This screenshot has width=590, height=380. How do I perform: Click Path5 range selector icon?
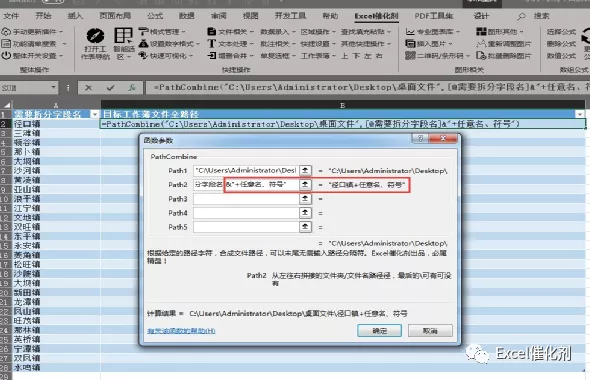click(x=305, y=227)
